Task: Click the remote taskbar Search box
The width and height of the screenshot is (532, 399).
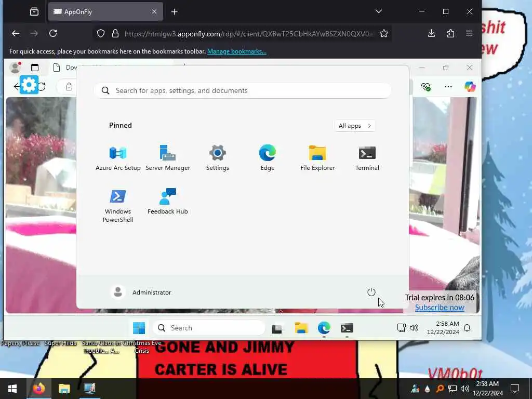Action: pyautogui.click(x=209, y=328)
